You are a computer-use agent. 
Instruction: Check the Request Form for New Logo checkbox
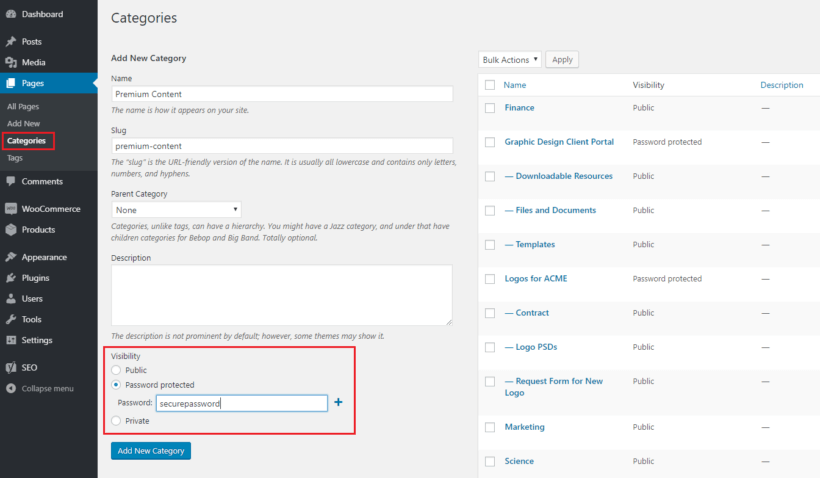click(x=490, y=381)
